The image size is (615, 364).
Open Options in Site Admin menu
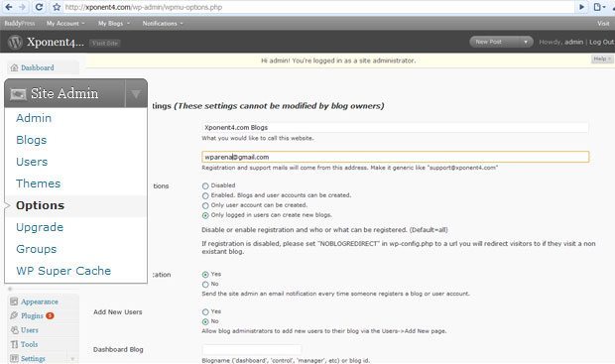(x=40, y=205)
